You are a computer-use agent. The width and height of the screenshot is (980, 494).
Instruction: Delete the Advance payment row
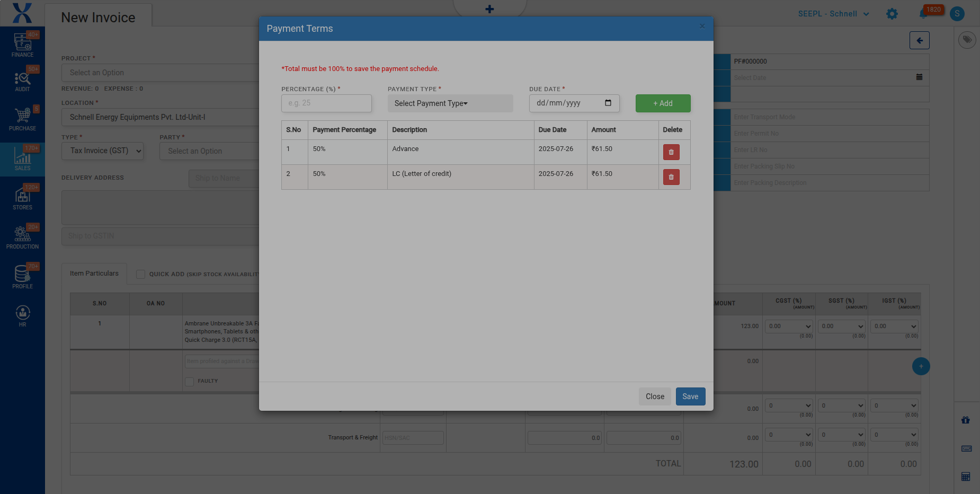[671, 152]
